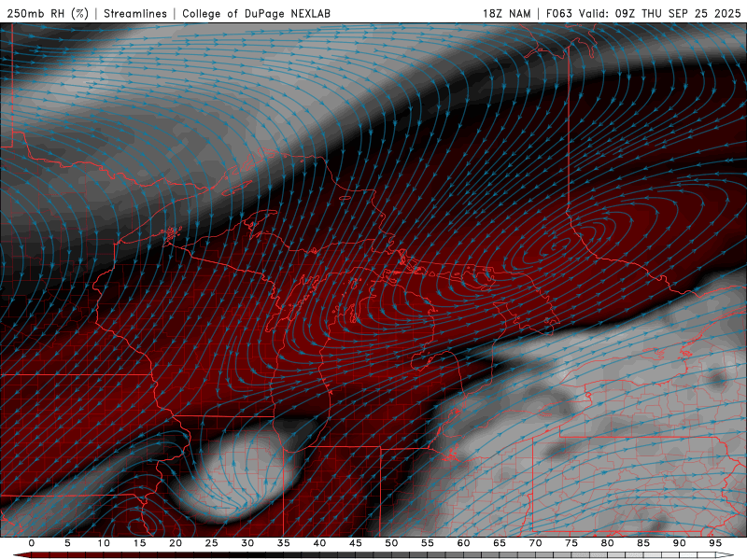Image resolution: width=747 pixels, height=560 pixels.
Task: Click the "10" color scale label
Action: [104, 543]
